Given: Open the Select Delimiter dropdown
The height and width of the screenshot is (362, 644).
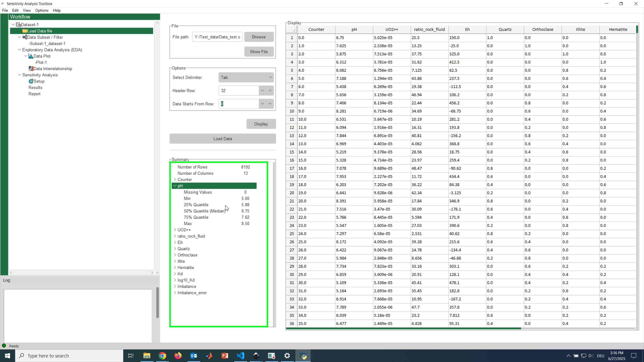Looking at the screenshot, I should coord(246,77).
